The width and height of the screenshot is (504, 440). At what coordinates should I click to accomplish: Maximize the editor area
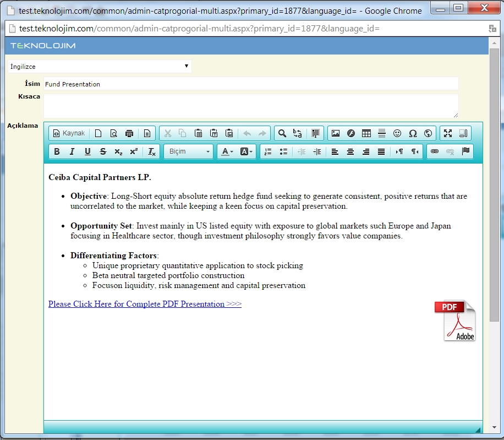pyautogui.click(x=448, y=133)
